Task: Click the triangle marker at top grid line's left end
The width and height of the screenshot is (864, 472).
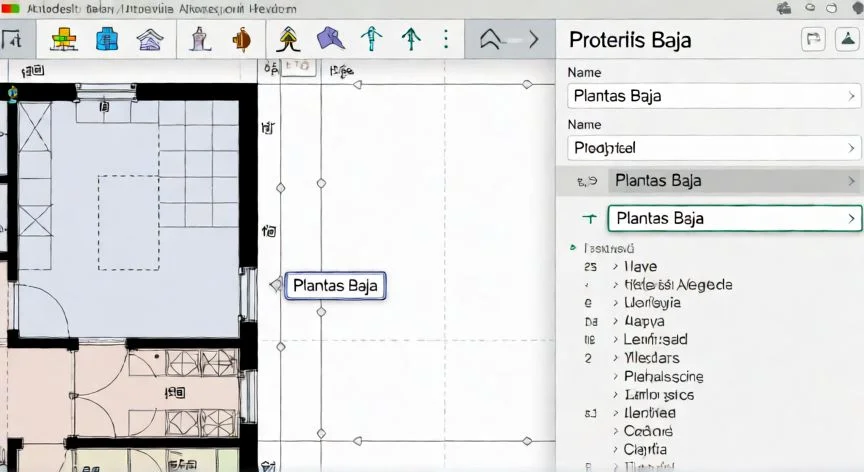Action: 358,85
